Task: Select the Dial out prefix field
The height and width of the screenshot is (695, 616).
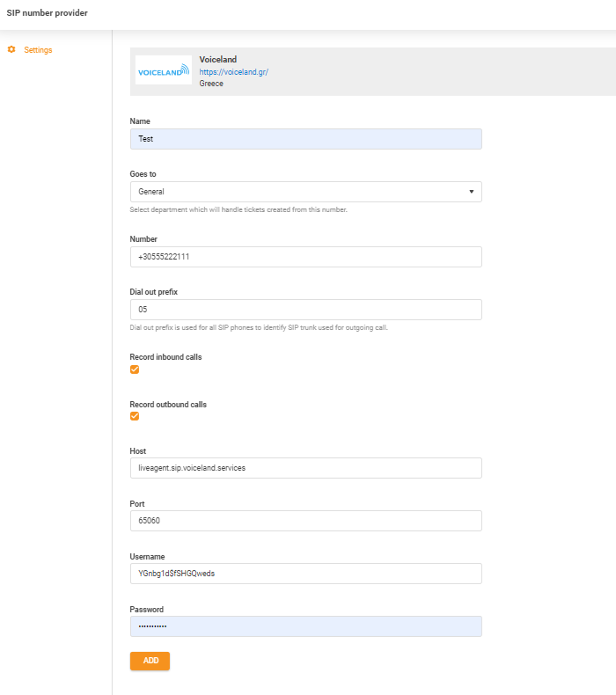Action: [305, 310]
